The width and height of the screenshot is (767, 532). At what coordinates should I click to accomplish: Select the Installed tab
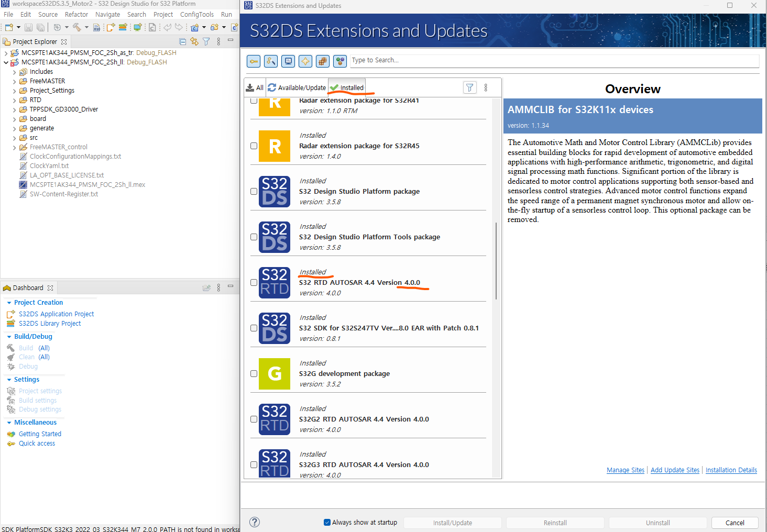[x=347, y=87]
